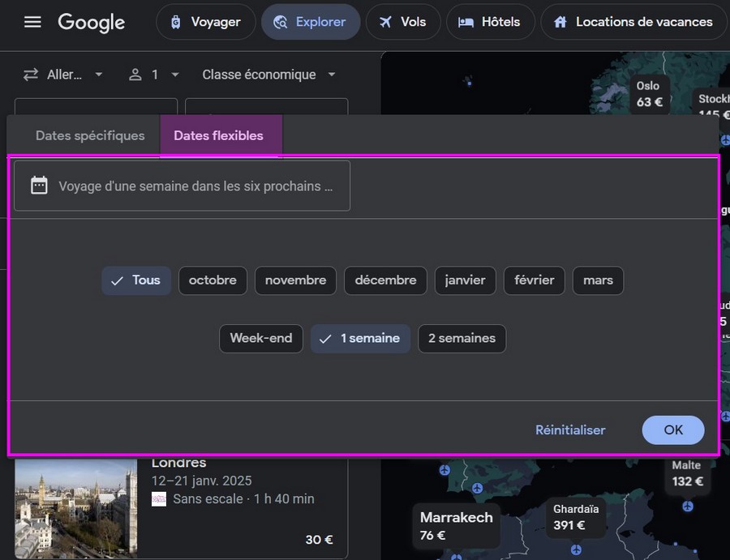Click the airline logo under Londres
The image size is (730, 560).
click(159, 499)
